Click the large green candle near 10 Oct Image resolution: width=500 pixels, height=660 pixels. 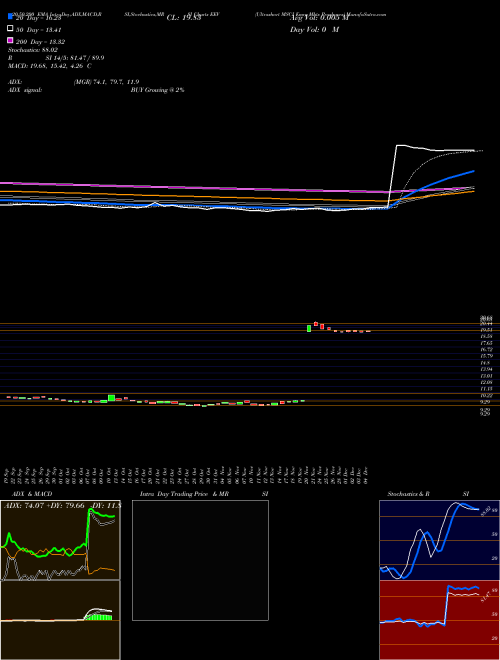[x=112, y=398]
